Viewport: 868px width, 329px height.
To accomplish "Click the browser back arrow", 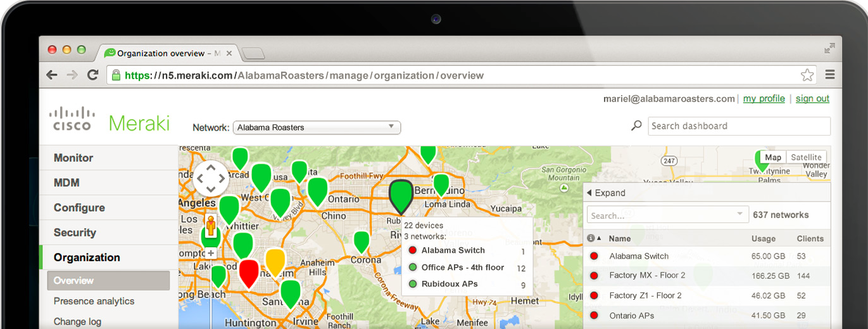I will [x=52, y=75].
